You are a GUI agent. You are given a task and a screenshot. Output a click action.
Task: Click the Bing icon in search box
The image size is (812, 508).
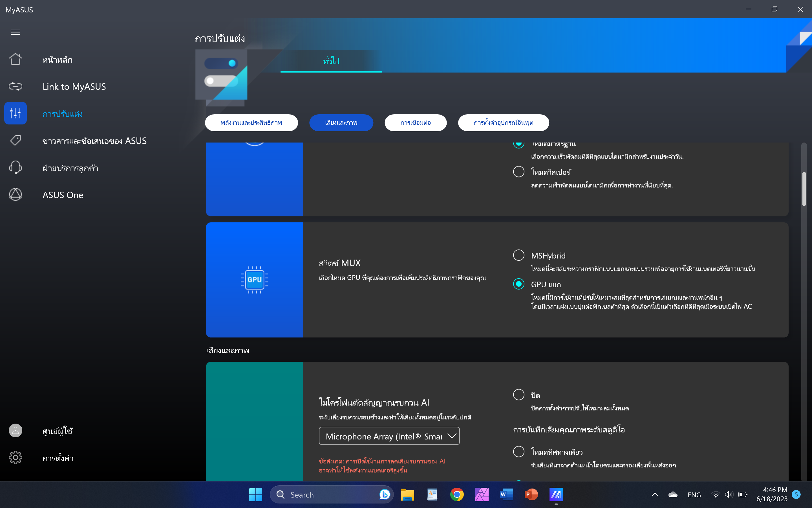point(385,494)
